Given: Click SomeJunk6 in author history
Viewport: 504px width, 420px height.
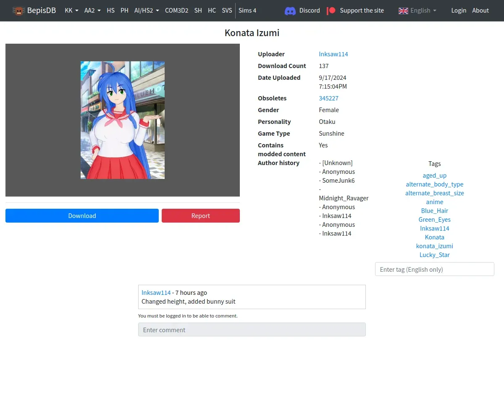Looking at the screenshot, I should click(x=339, y=181).
